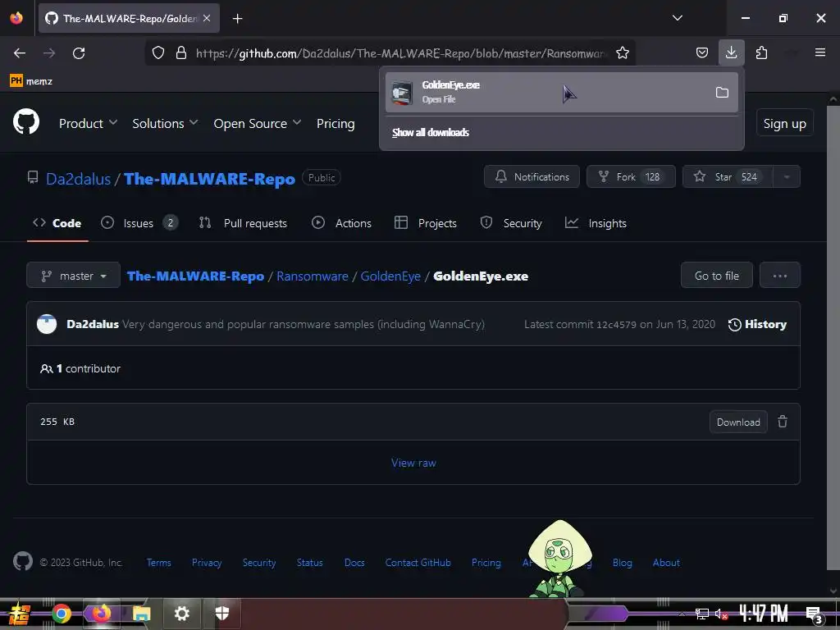
Task: Open tracking protection shield icon
Action: point(158,52)
